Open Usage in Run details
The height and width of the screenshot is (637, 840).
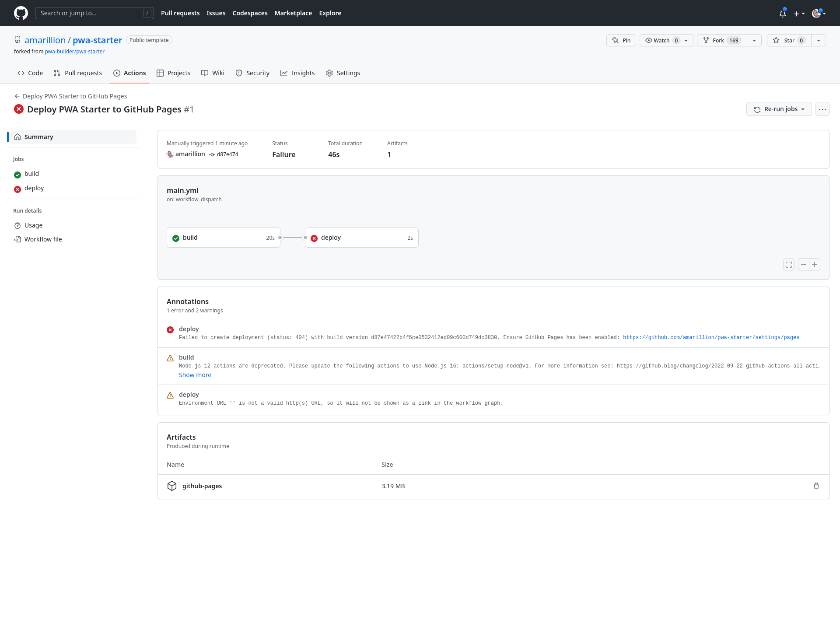pos(33,225)
